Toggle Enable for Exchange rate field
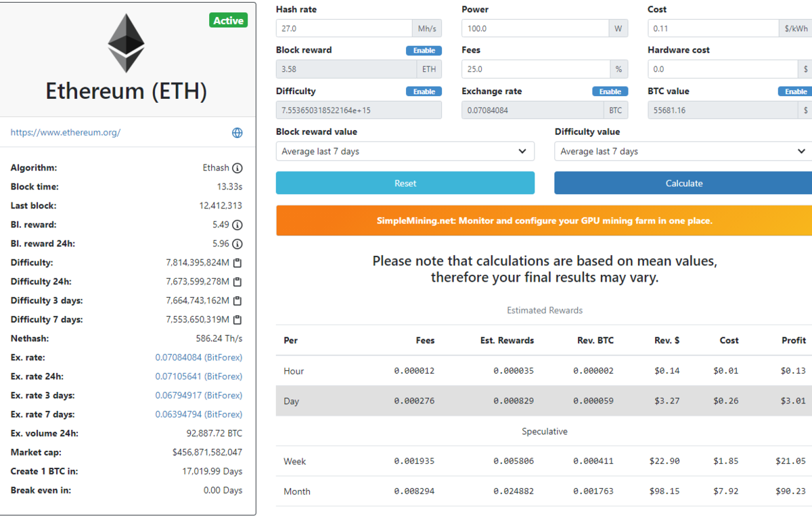812x526 pixels. [610, 91]
